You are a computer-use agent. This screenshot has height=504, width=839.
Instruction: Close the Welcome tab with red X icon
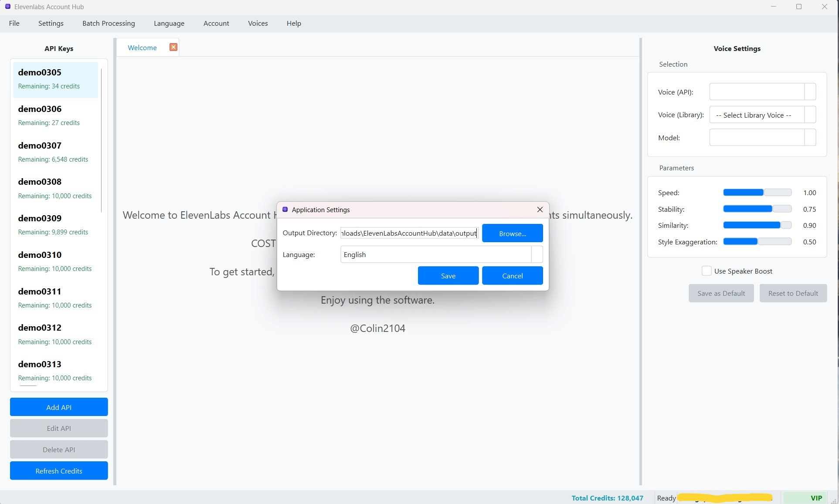click(173, 47)
